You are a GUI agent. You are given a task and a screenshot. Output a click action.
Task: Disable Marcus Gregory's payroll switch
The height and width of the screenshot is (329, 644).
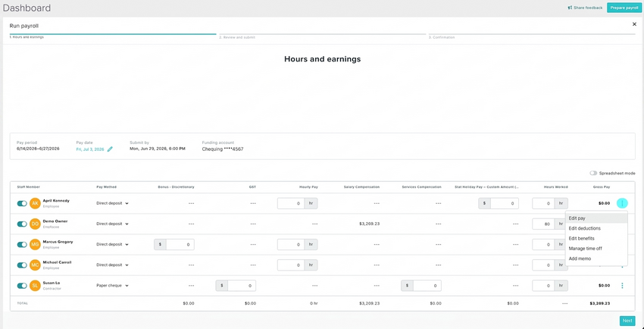point(22,244)
